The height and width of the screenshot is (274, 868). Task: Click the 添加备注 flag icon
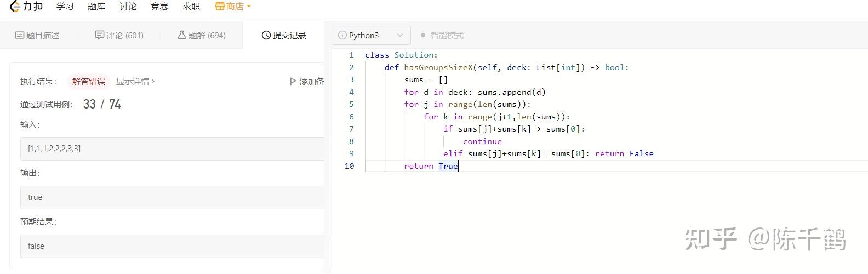coord(293,81)
